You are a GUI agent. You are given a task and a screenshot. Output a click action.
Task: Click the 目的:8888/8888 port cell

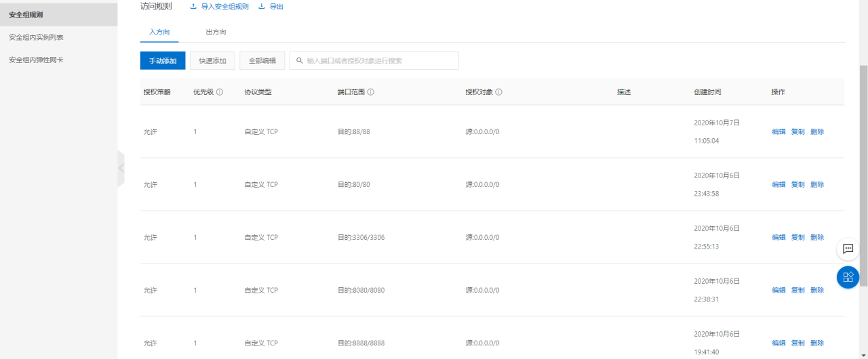click(x=361, y=343)
